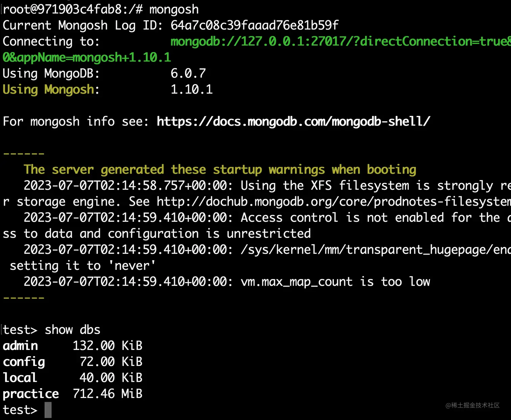Click the 'mongosh' command on first line
This screenshot has height=420, width=511.
[x=174, y=9]
